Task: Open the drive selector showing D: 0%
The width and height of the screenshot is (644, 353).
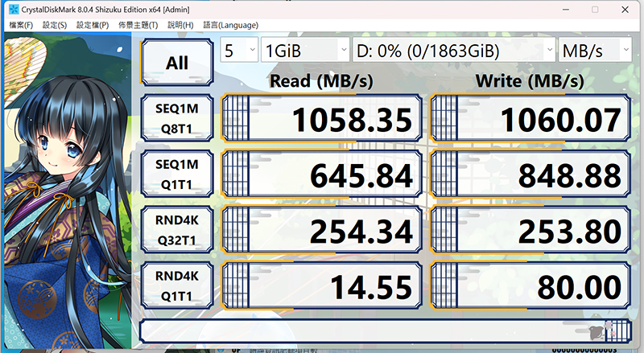Action: tap(454, 50)
